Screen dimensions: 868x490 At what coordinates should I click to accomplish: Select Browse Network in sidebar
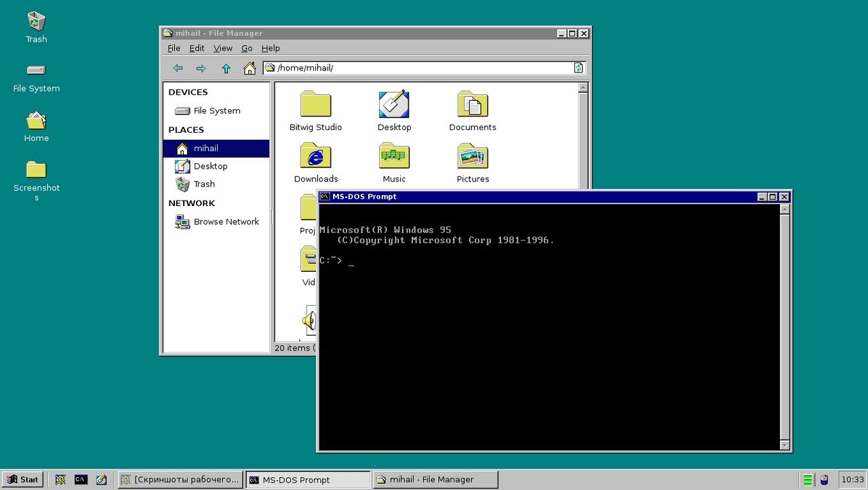pyautogui.click(x=216, y=222)
